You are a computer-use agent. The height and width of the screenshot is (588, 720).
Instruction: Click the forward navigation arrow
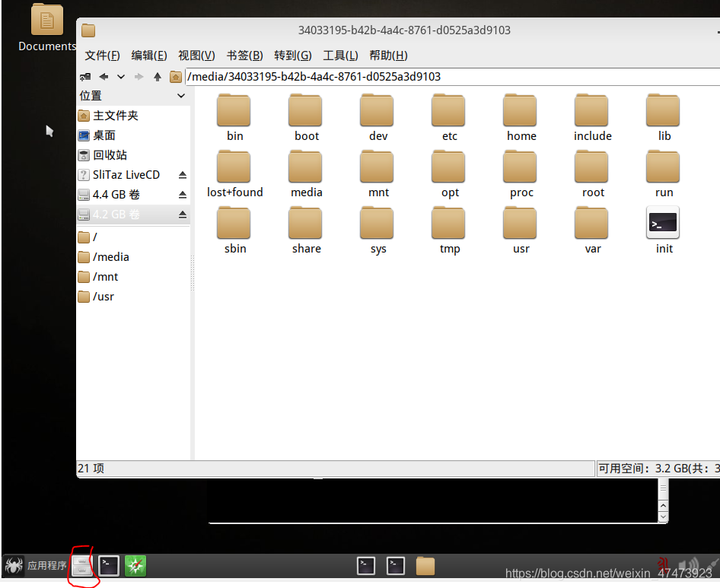click(139, 77)
